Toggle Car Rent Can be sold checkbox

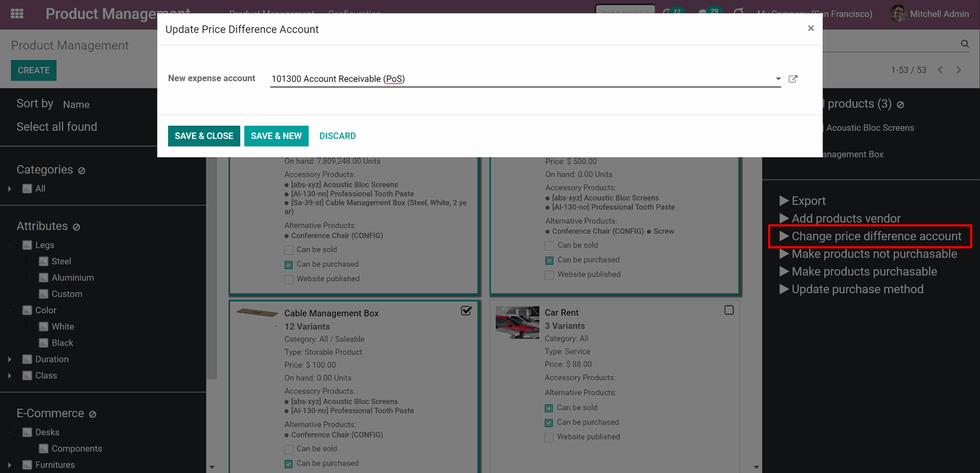click(x=548, y=408)
